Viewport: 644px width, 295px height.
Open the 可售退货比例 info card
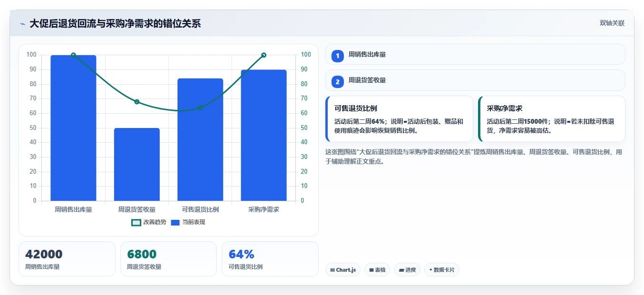click(x=399, y=119)
